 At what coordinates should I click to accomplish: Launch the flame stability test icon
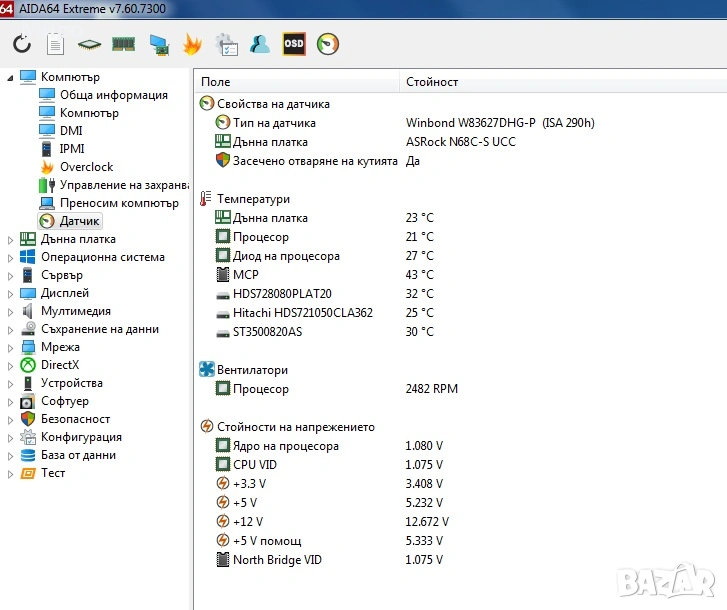pos(192,44)
